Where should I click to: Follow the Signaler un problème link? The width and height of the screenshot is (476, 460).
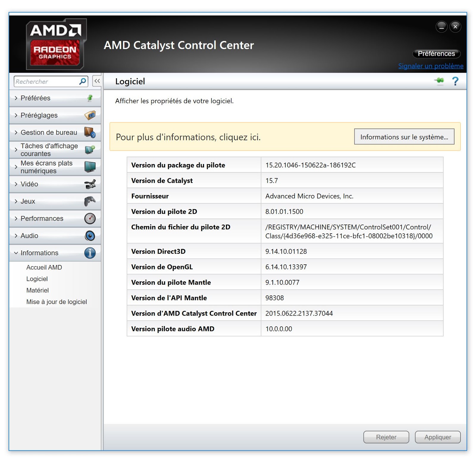point(431,66)
